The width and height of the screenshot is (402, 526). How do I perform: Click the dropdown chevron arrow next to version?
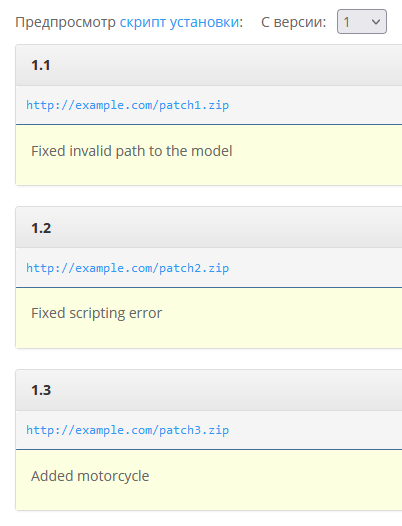click(x=376, y=22)
